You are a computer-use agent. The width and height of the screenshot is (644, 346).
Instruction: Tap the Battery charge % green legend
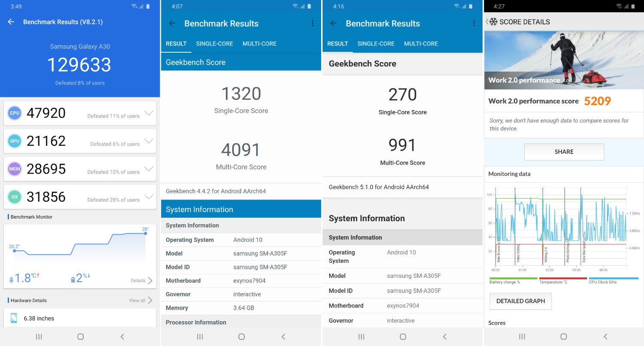[513, 280]
